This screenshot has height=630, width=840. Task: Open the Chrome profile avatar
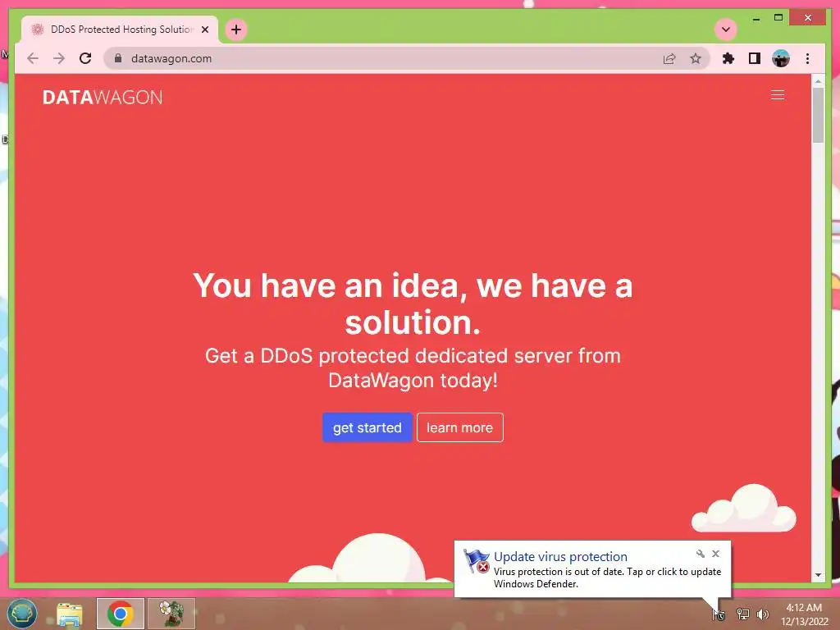coord(781,58)
